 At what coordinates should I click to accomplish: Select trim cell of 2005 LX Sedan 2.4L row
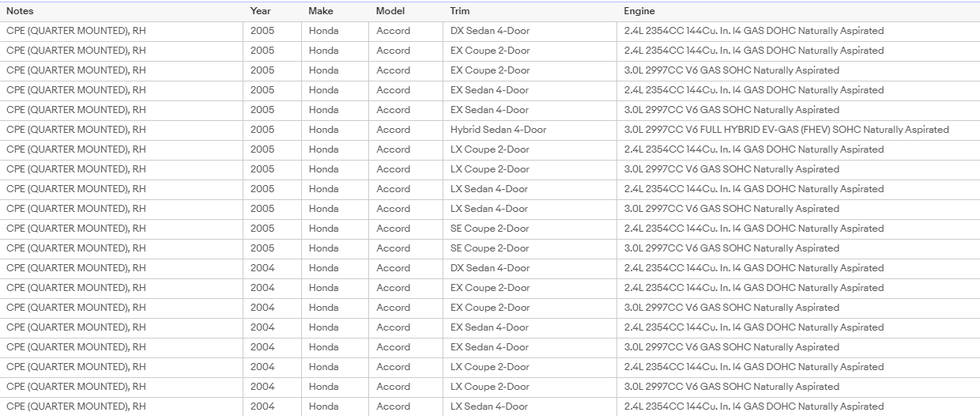(x=530, y=189)
